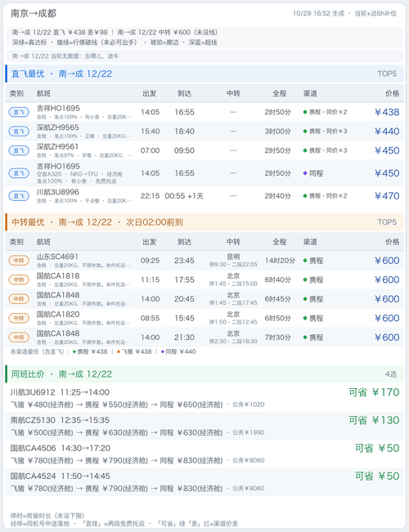Viewport: 409px width, 532px height.
Task: Click the 南京→成都 page title
Action: tap(34, 13)
